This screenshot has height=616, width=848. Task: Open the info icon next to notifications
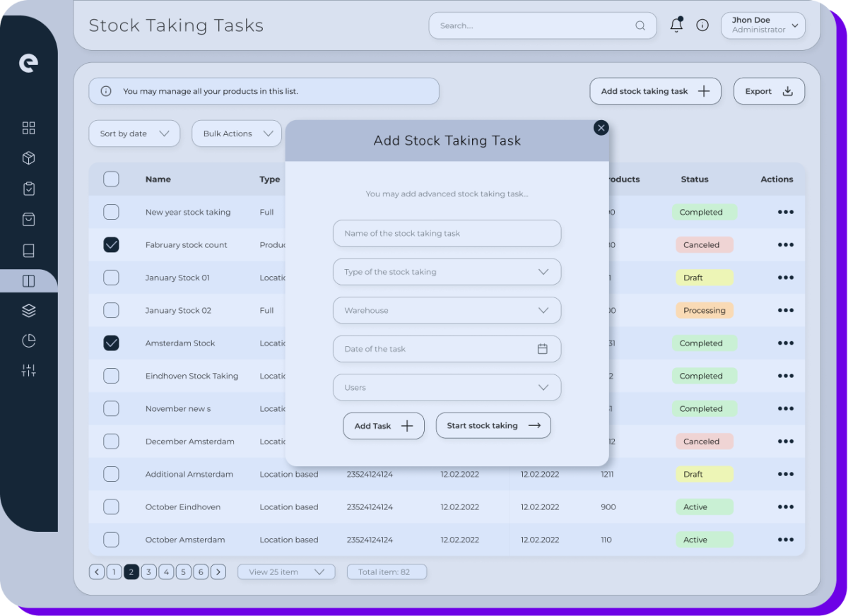[702, 25]
